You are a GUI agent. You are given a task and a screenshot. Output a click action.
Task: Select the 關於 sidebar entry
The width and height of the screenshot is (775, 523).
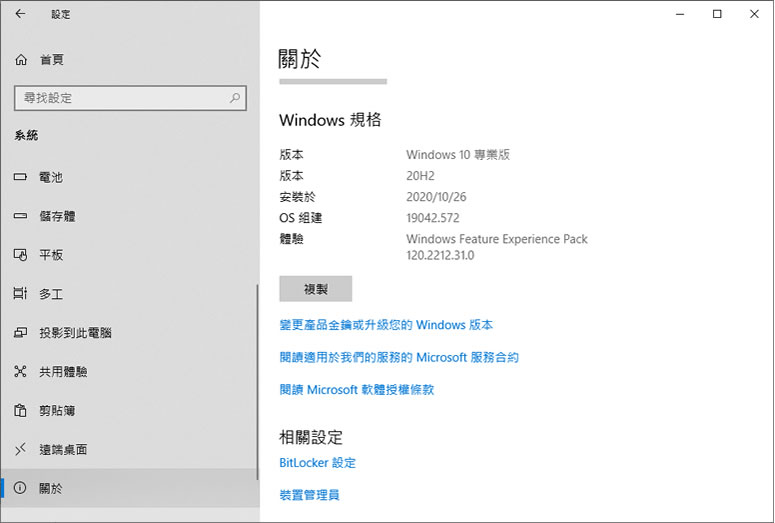(130, 488)
